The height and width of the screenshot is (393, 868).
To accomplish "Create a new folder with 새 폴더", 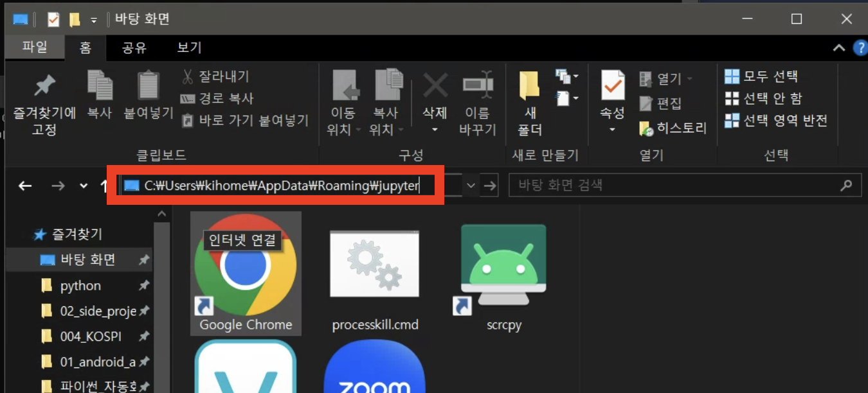I will coord(530,103).
